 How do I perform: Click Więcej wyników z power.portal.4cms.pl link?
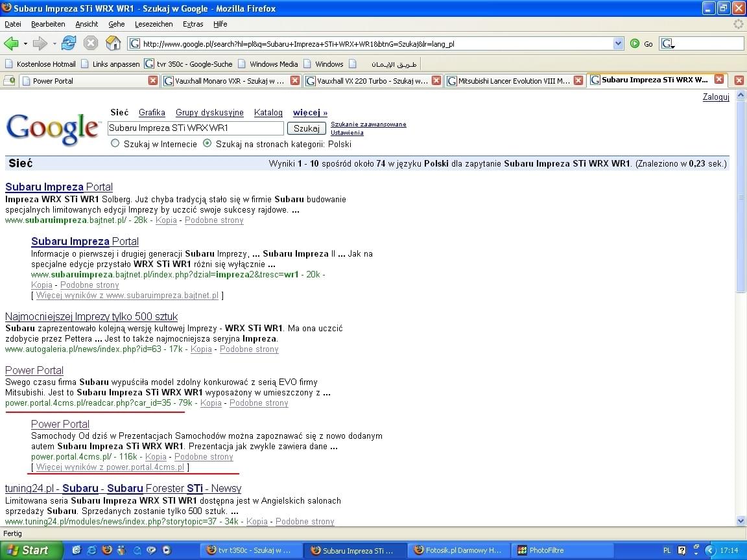click(x=110, y=467)
